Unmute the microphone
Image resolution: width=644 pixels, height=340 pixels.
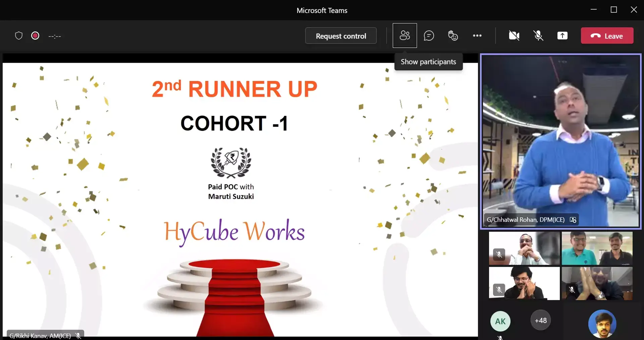point(538,36)
